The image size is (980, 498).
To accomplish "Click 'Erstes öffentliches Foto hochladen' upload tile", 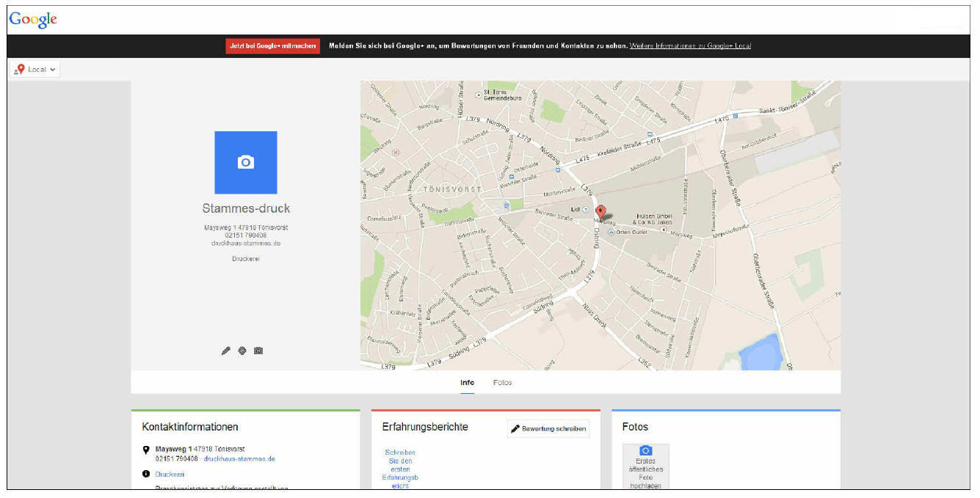I will (645, 466).
